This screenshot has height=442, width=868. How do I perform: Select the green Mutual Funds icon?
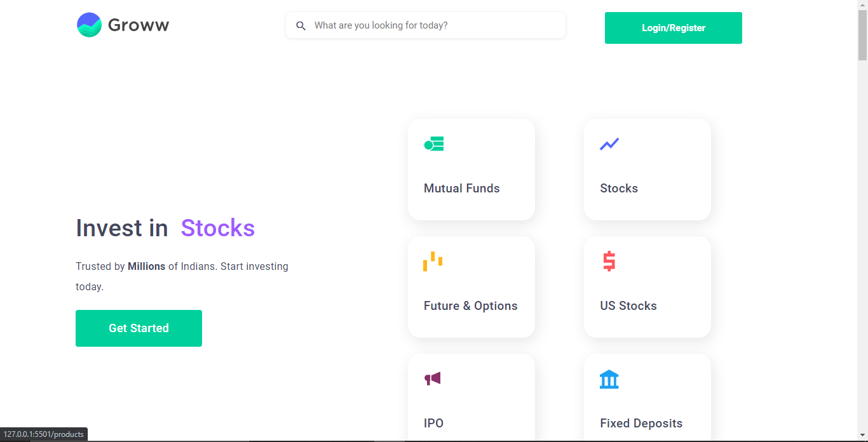click(x=434, y=144)
